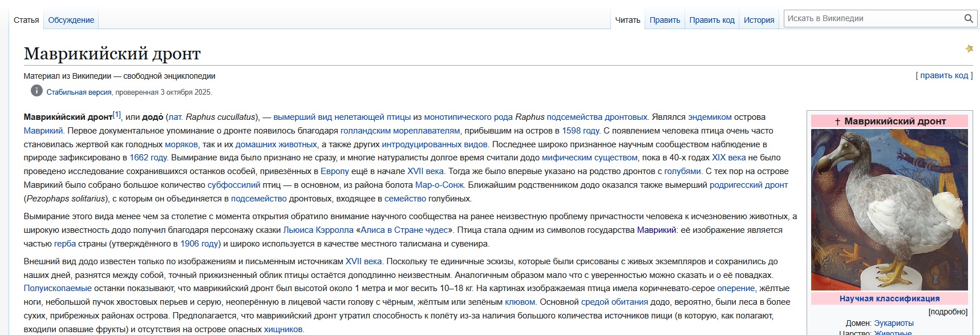
Task: Open the 'Европу' link
Action: click(x=335, y=171)
